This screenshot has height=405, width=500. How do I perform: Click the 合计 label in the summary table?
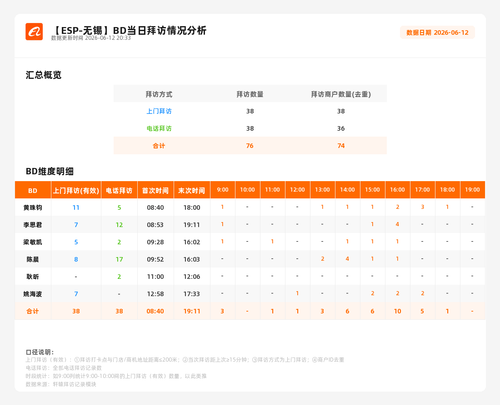(159, 146)
